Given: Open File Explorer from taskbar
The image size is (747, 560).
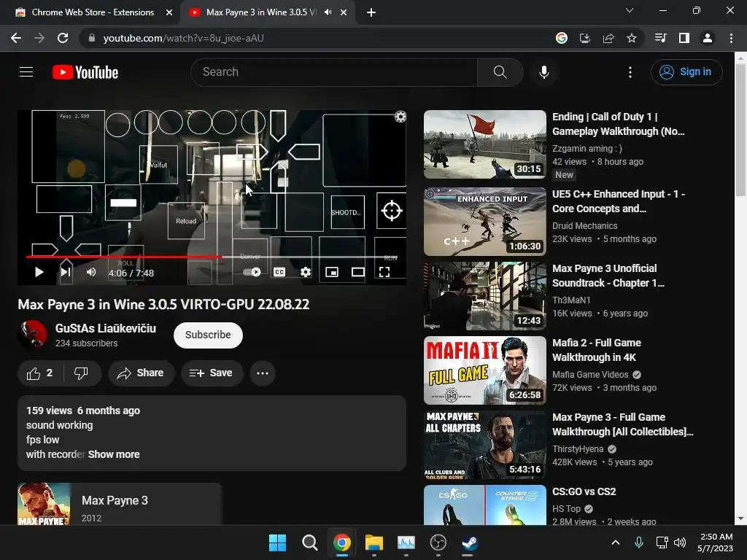Looking at the screenshot, I should click(374, 542).
